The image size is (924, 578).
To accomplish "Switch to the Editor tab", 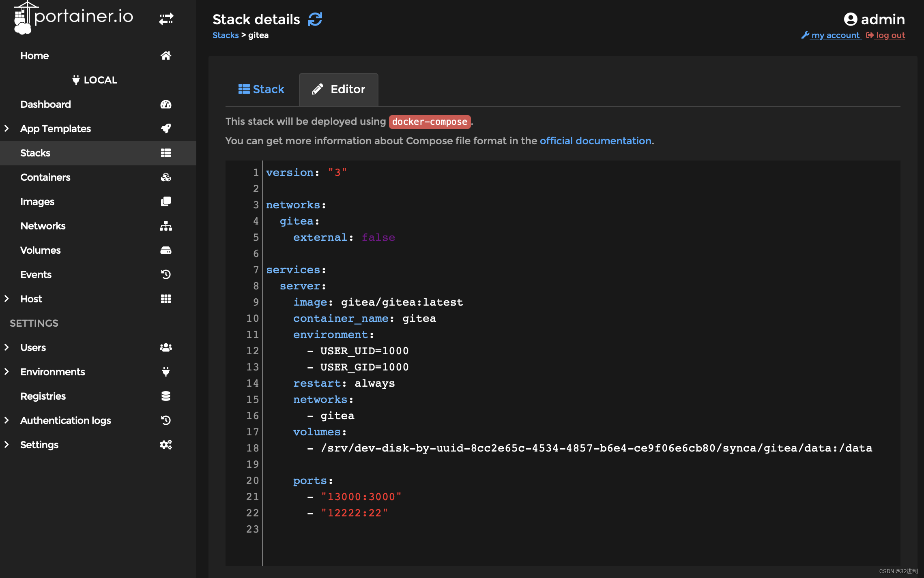I will pyautogui.click(x=338, y=89).
